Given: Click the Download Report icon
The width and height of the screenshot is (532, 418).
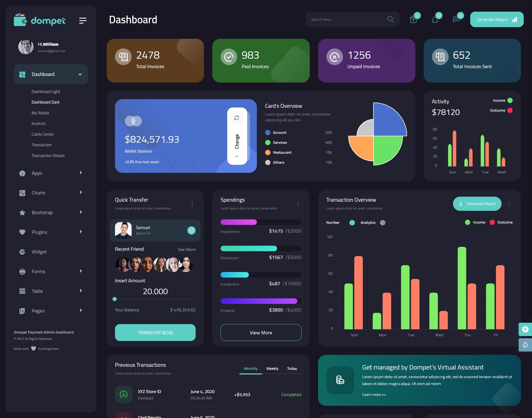Looking at the screenshot, I should click(x=461, y=203).
